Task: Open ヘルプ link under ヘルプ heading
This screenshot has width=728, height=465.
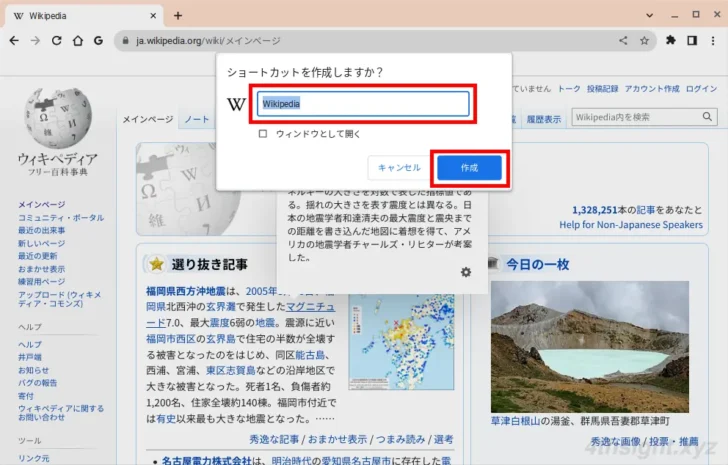Action: (x=30, y=344)
